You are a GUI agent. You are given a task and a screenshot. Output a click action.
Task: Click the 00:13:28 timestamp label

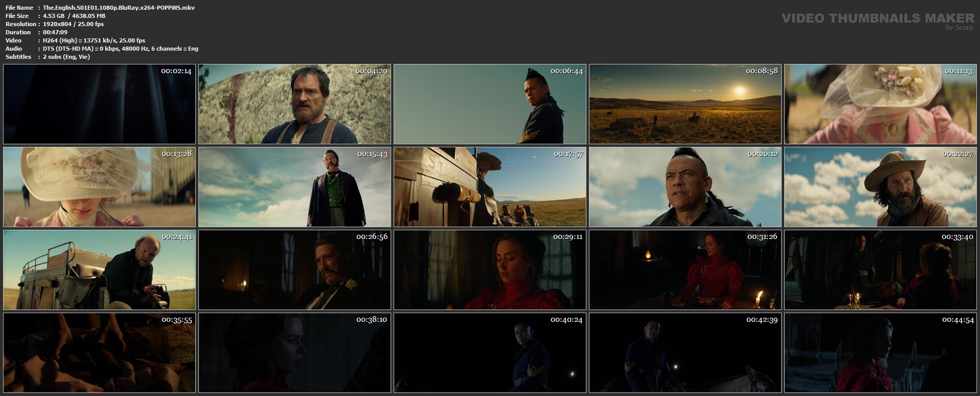coord(176,154)
